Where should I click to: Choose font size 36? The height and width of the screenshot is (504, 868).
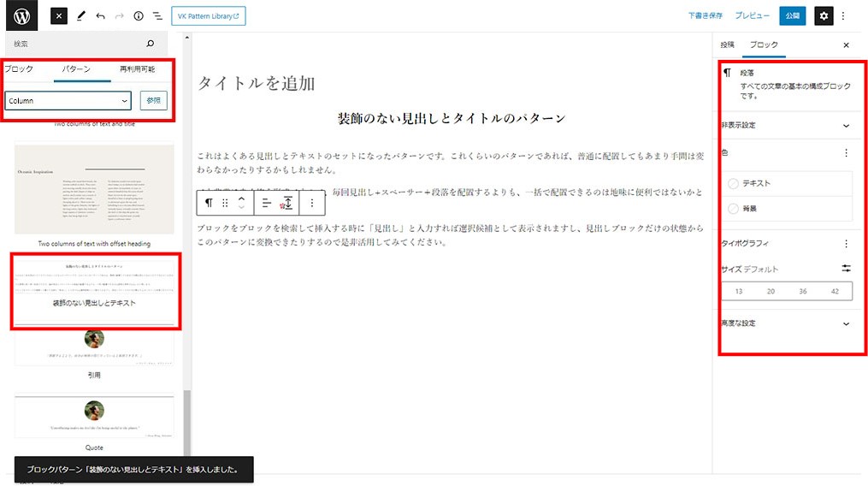point(803,292)
